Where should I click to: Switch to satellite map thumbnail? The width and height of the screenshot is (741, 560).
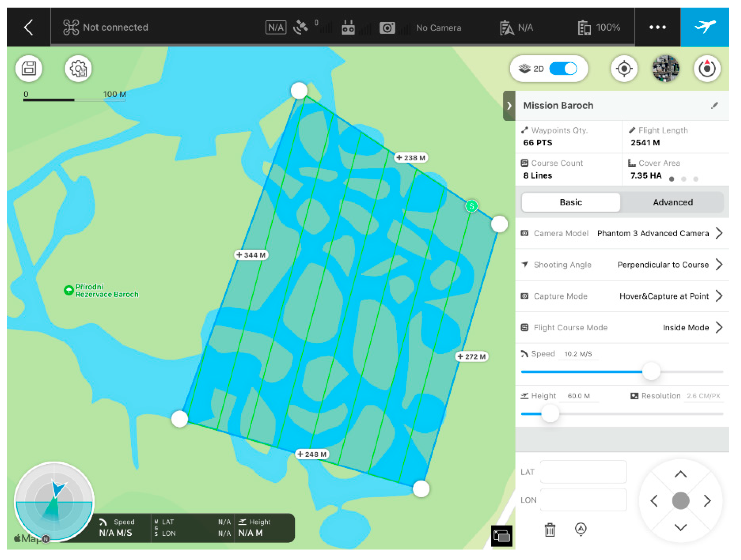click(666, 69)
